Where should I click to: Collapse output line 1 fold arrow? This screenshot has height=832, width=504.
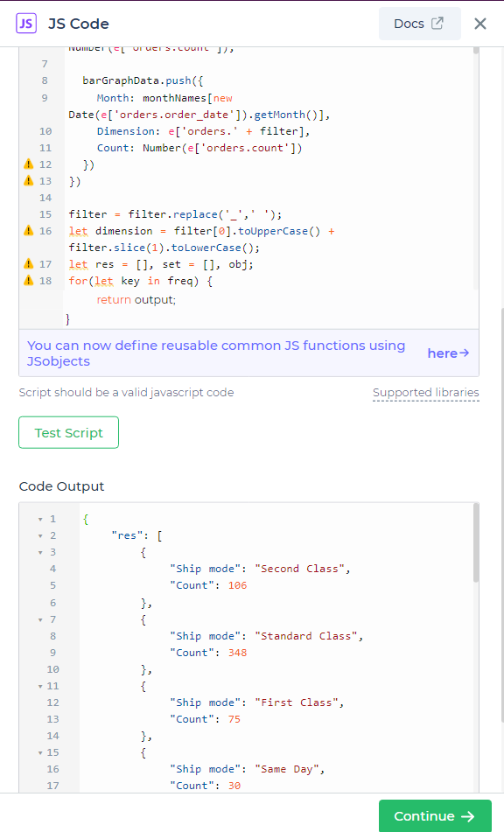[x=40, y=519]
